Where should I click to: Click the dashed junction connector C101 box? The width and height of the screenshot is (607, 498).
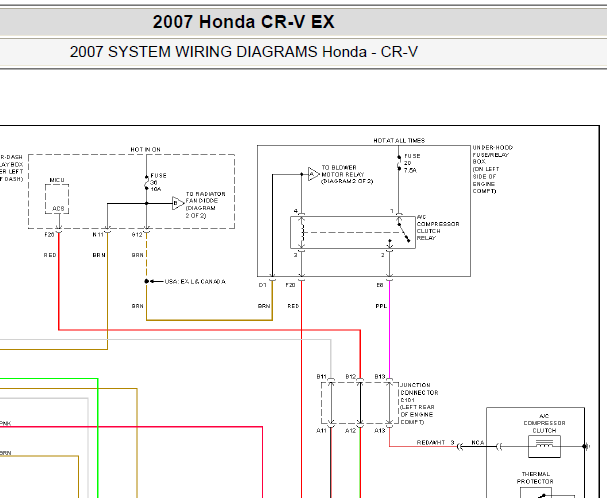point(360,403)
